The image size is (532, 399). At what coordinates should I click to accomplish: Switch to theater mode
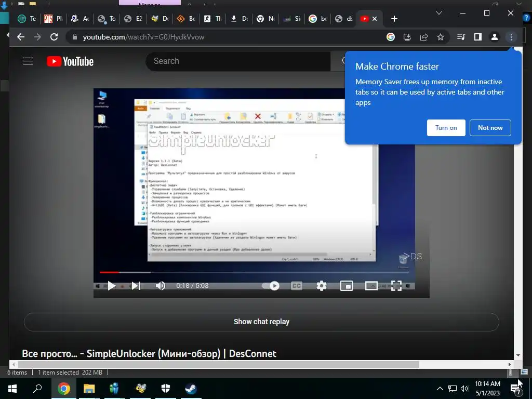coord(371,286)
